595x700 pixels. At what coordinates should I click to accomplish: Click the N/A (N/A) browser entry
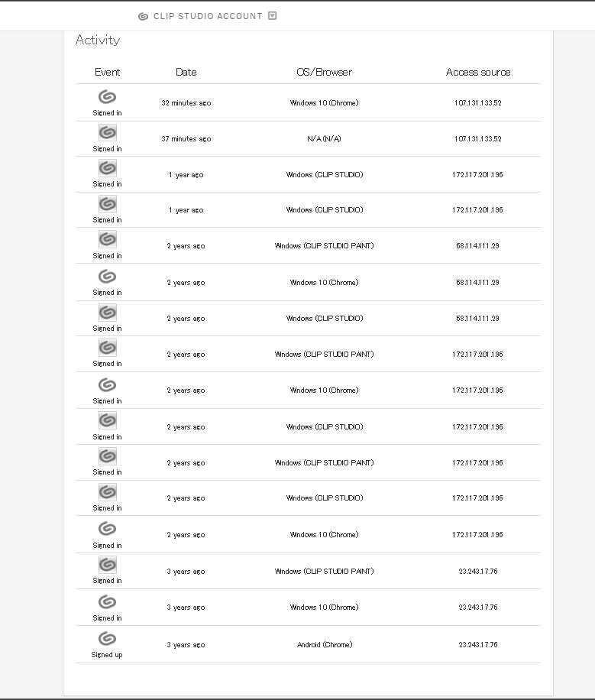coord(324,139)
